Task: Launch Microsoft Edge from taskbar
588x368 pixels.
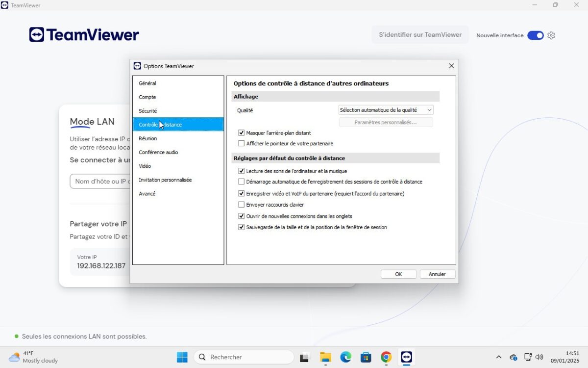Action: (x=346, y=357)
